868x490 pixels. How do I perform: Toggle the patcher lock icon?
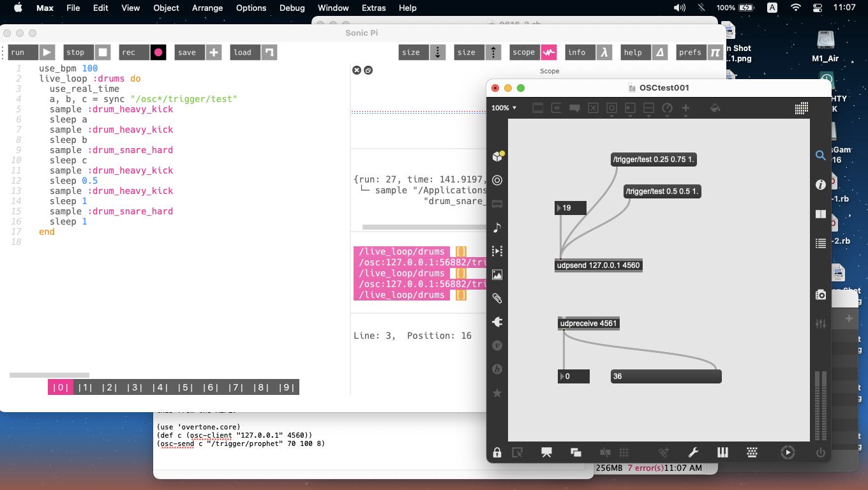pyautogui.click(x=497, y=452)
